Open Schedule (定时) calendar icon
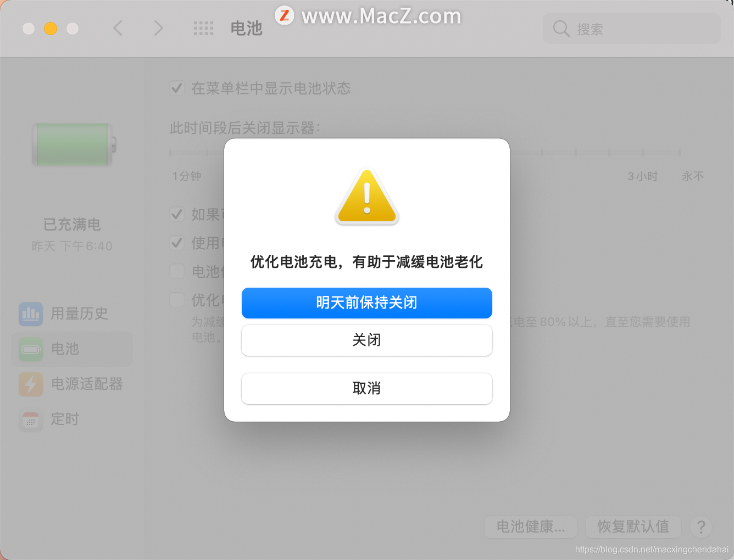 click(31, 419)
